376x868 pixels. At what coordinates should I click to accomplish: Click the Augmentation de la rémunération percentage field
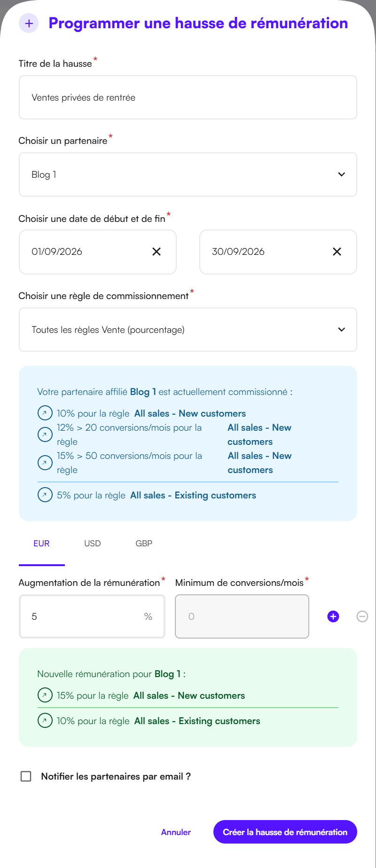92,616
